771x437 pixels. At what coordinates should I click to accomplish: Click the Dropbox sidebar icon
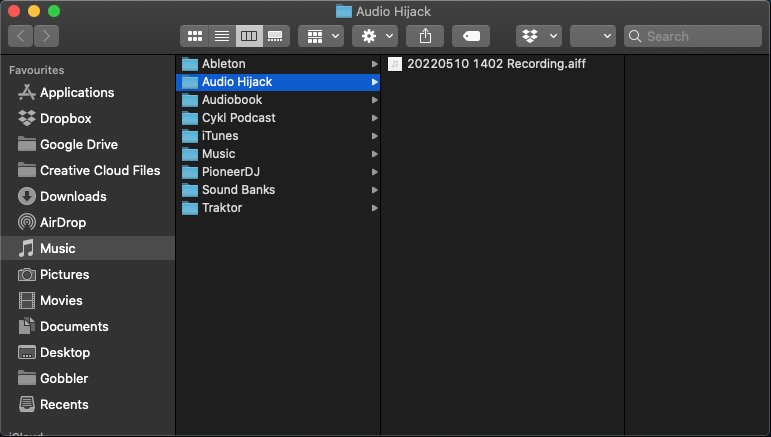27,118
